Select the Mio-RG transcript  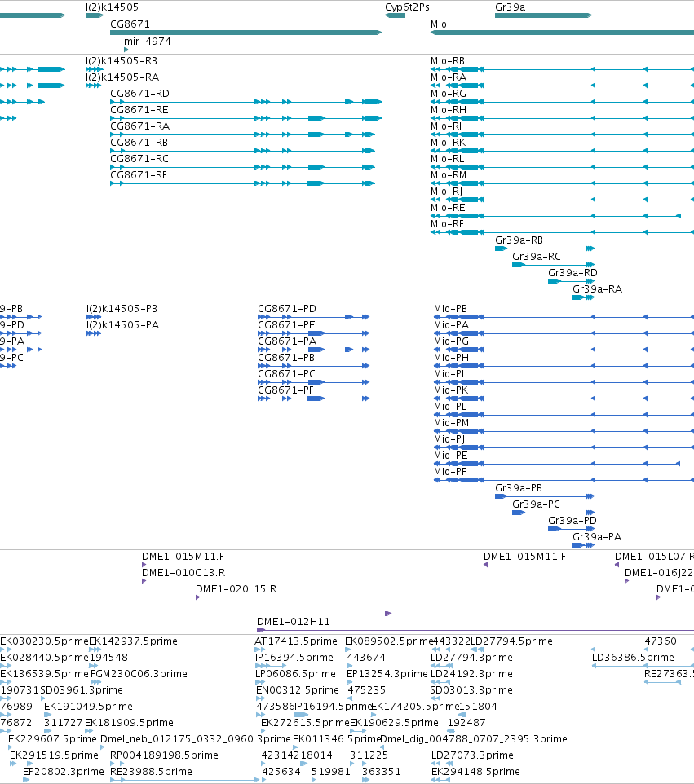coord(562,102)
